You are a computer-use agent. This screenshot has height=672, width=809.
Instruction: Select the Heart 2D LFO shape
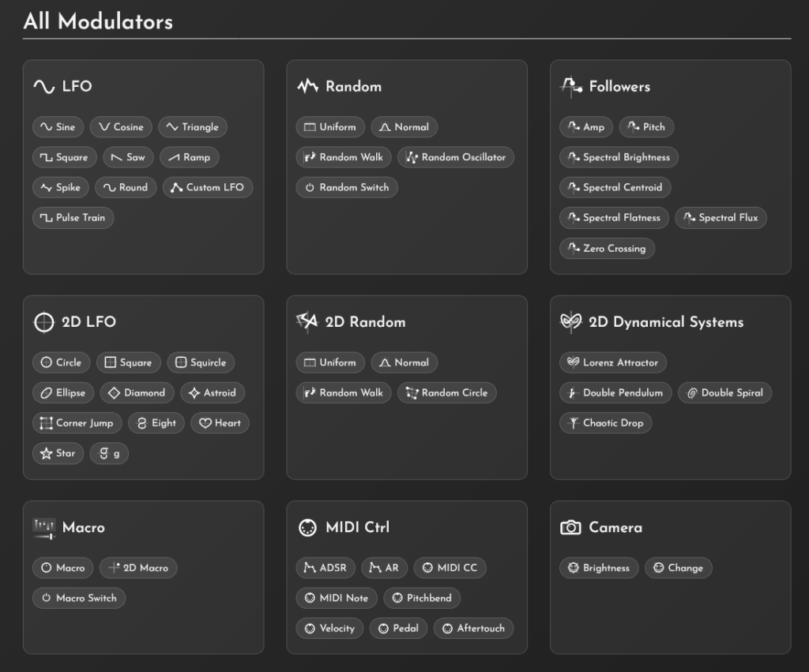[x=220, y=423]
